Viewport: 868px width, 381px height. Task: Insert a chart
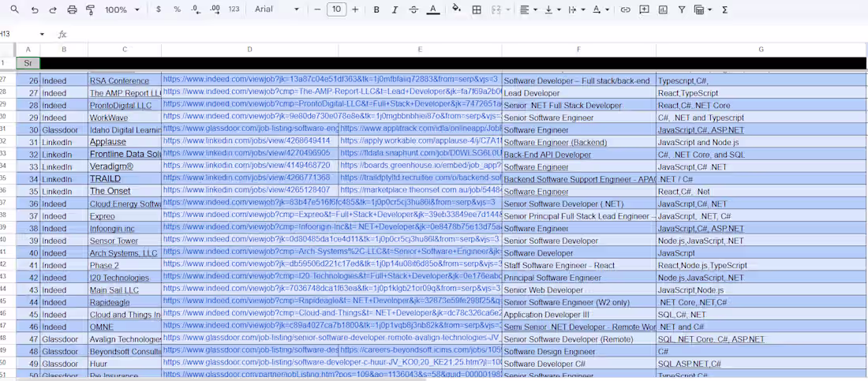[x=663, y=9]
